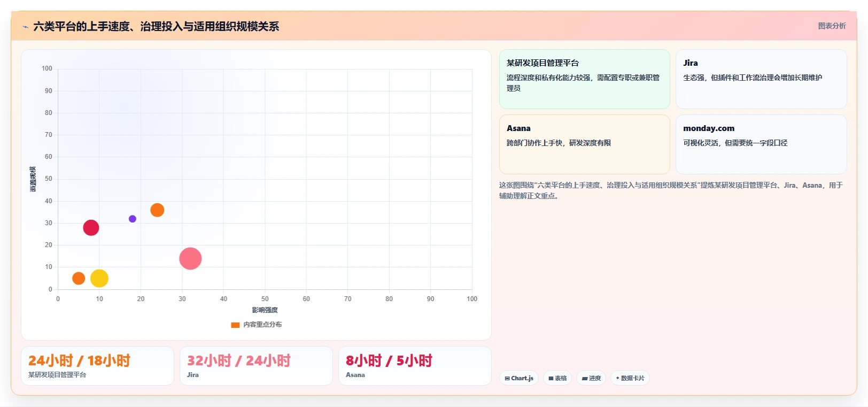Viewport: 868px width, 407px height.
Task: Click the 表格 tag pill
Action: [x=557, y=378]
